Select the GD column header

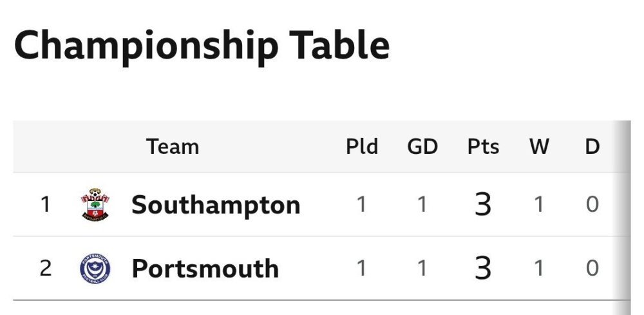tap(422, 147)
